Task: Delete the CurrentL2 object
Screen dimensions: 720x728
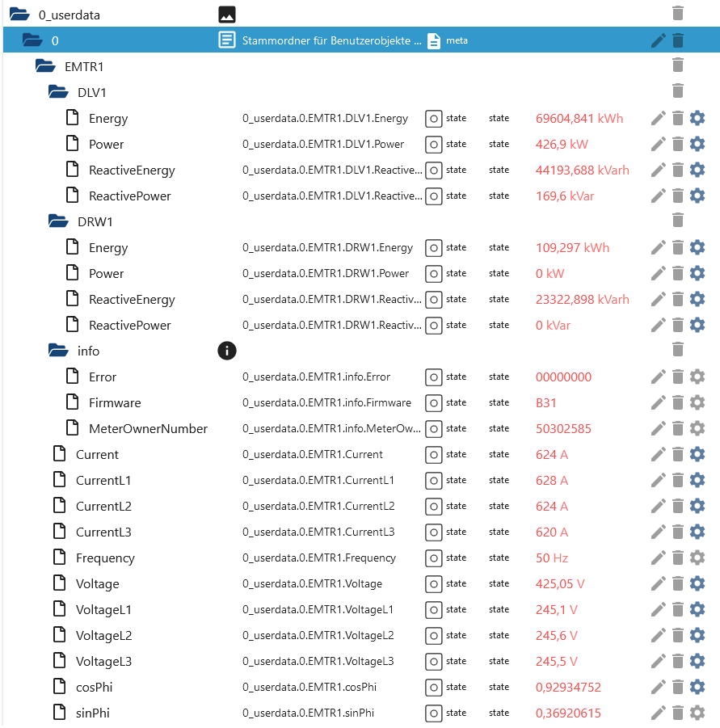Action: (x=678, y=506)
